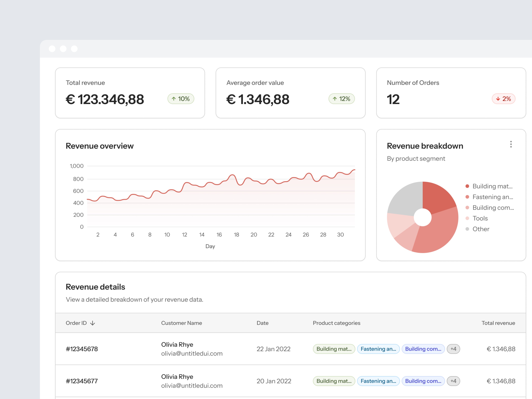Click the Total revenue column header
532x399 pixels.
(x=498, y=323)
